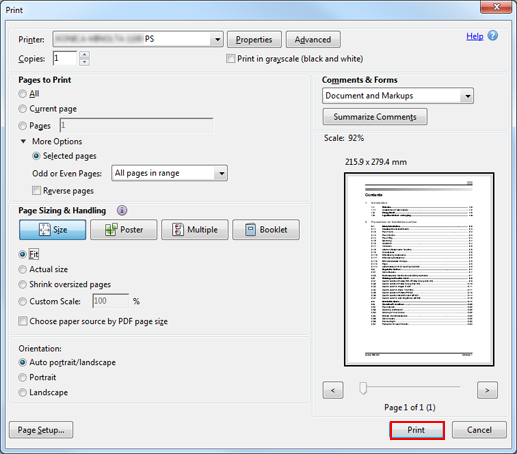Image resolution: width=517 pixels, height=454 pixels.
Task: Collapse the More Options section
Action: click(23, 141)
